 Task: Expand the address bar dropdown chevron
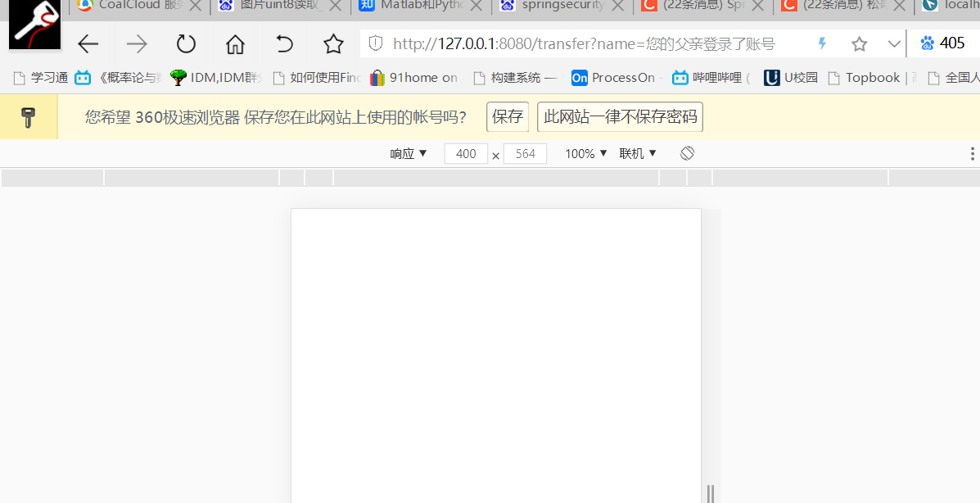[894, 43]
